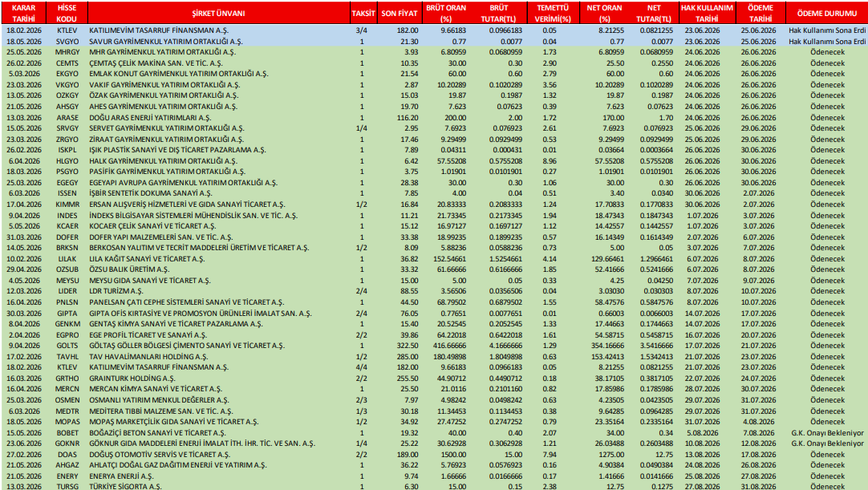Click the ÖDEME TARİHİ column header

[761, 14]
